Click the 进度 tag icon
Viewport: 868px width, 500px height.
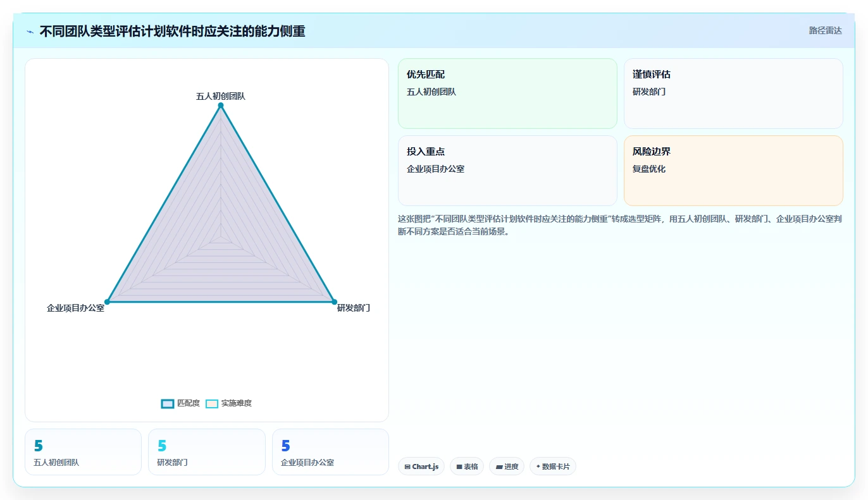click(499, 467)
